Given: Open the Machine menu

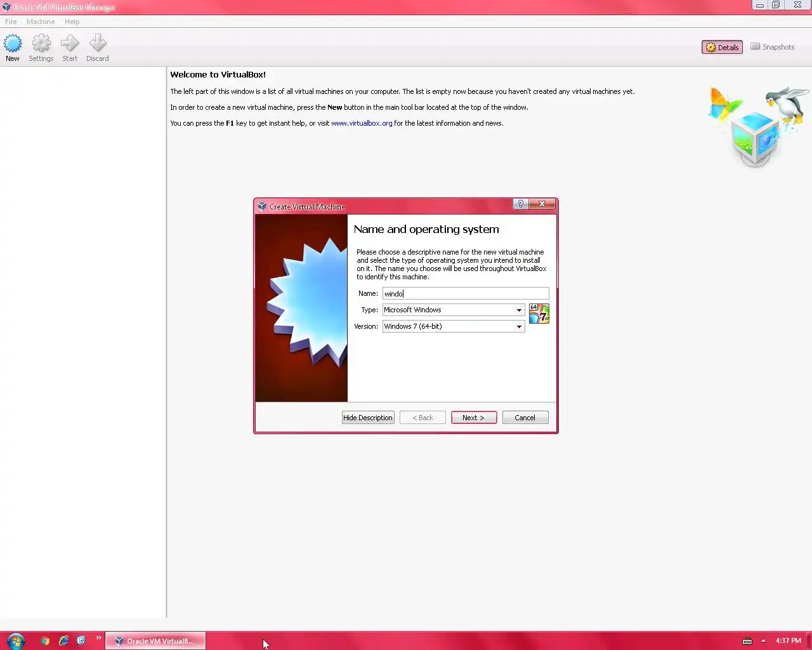Looking at the screenshot, I should point(41,22).
